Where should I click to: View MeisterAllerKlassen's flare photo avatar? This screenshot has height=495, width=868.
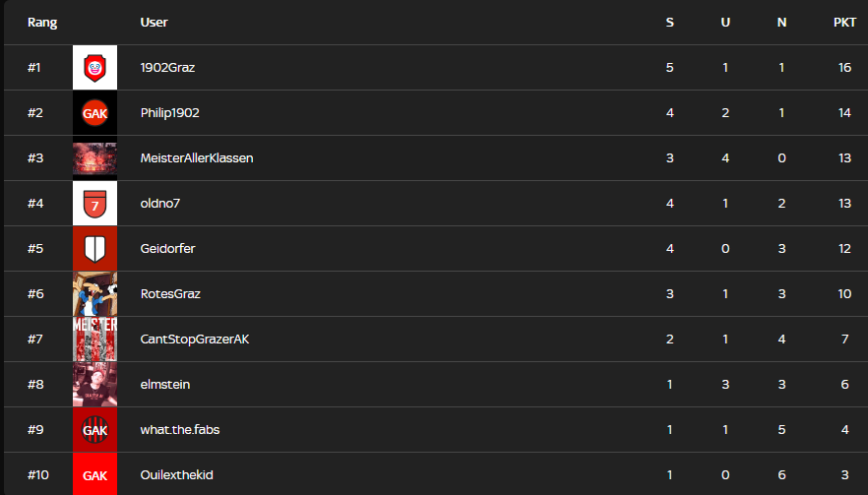pos(94,158)
